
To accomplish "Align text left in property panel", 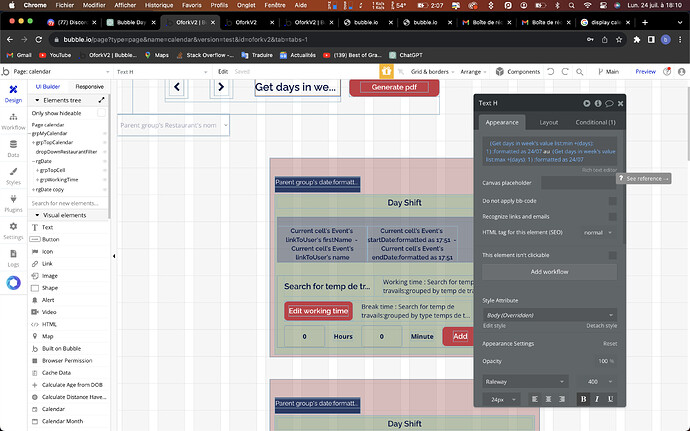I will [535, 399].
